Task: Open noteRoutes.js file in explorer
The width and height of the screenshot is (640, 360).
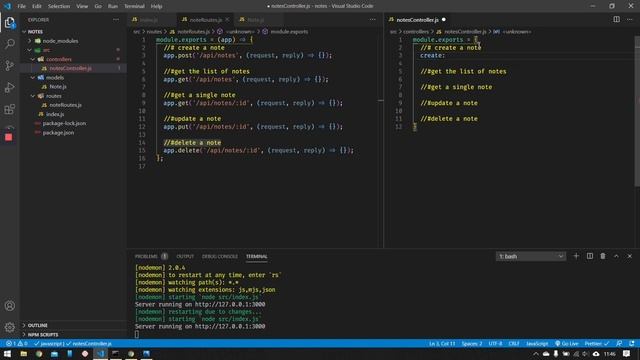Action: click(x=73, y=105)
